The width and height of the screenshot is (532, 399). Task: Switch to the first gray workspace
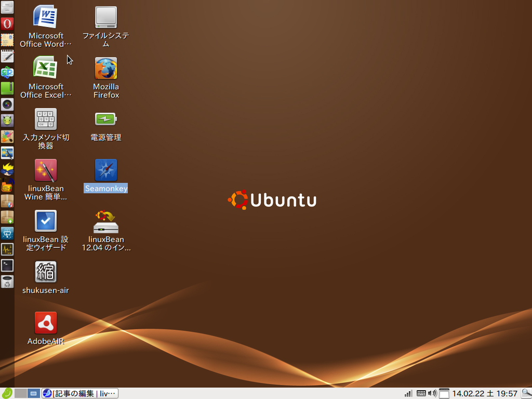coord(21,394)
